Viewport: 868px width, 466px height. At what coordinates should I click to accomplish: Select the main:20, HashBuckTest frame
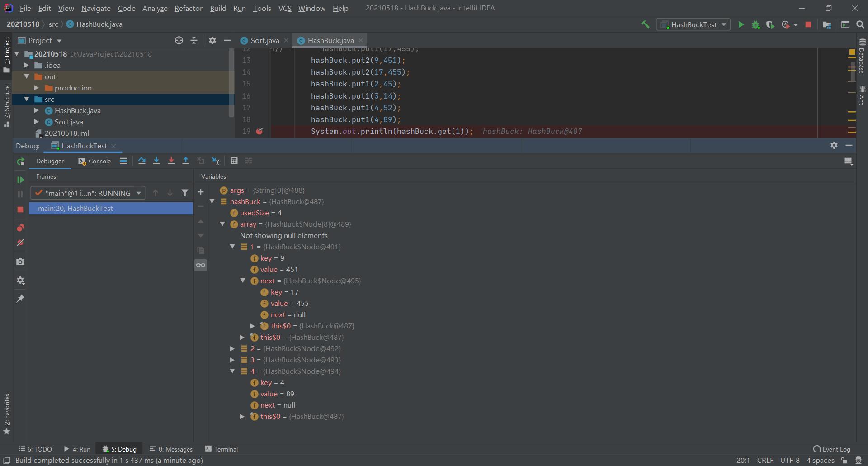pos(111,208)
